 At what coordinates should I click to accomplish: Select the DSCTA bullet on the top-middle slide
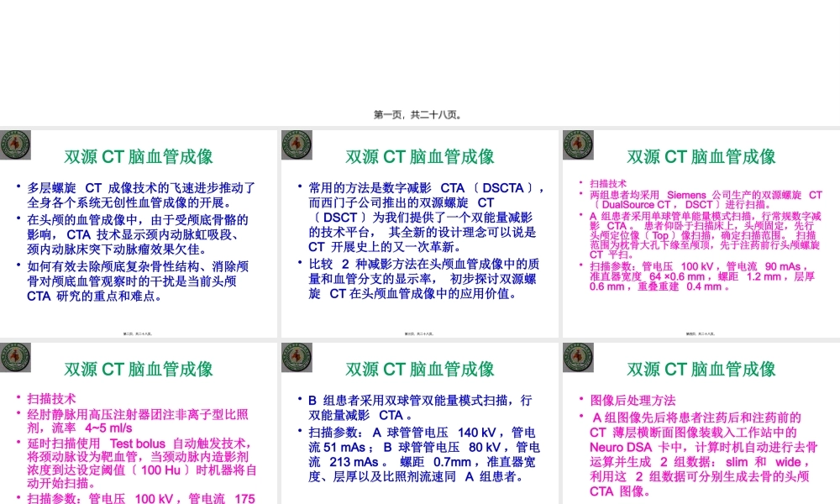pos(418,188)
